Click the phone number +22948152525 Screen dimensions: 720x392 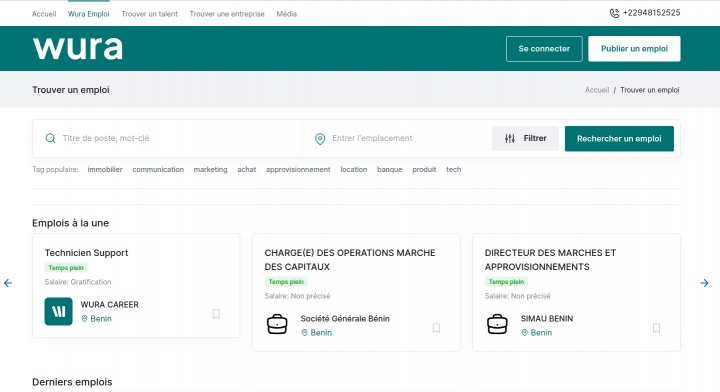point(651,13)
